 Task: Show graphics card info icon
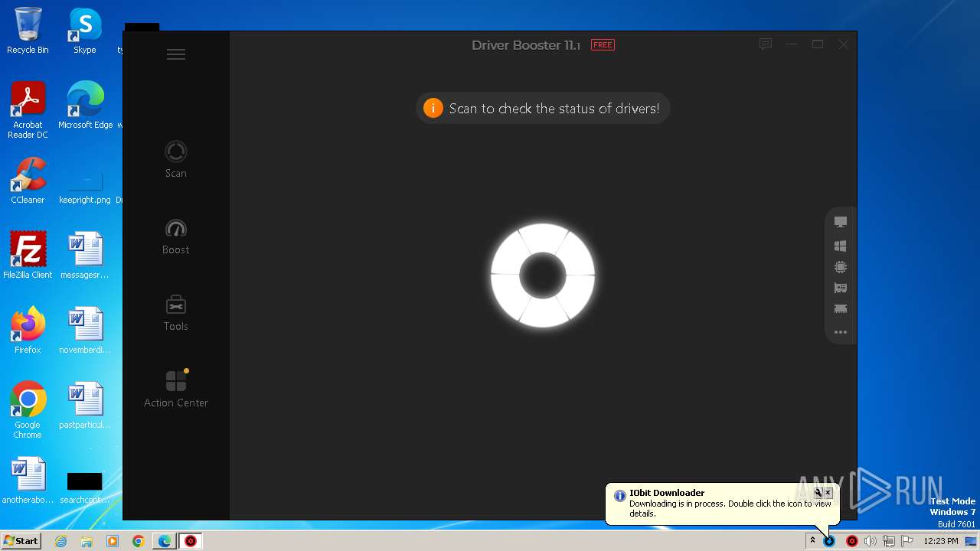[841, 288]
